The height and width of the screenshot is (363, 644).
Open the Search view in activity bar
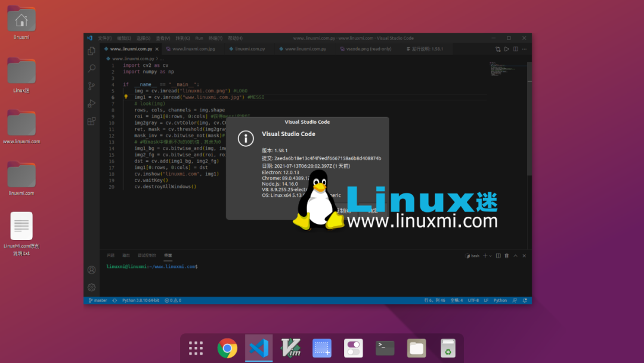(x=92, y=68)
